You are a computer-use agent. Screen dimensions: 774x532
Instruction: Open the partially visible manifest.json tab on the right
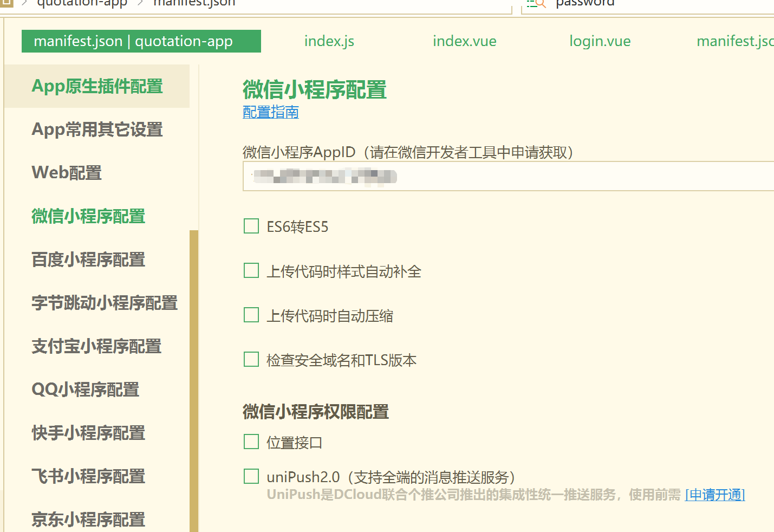tap(734, 41)
